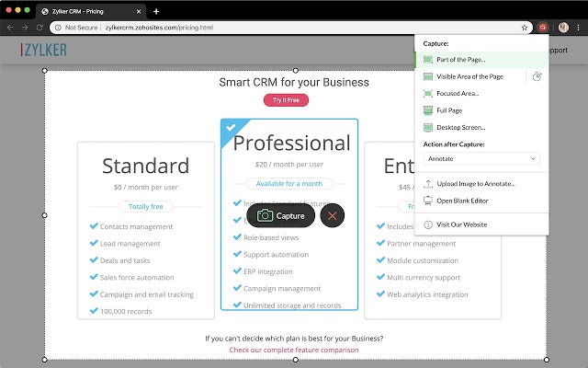Select Part of the Page capture option
588x368 pixels.
[481, 59]
